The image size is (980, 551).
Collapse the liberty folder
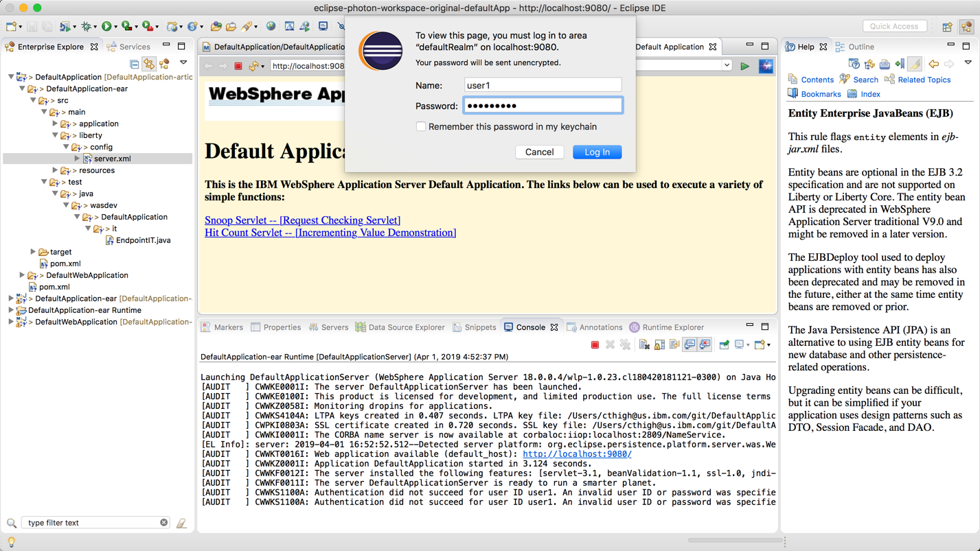[x=55, y=135]
